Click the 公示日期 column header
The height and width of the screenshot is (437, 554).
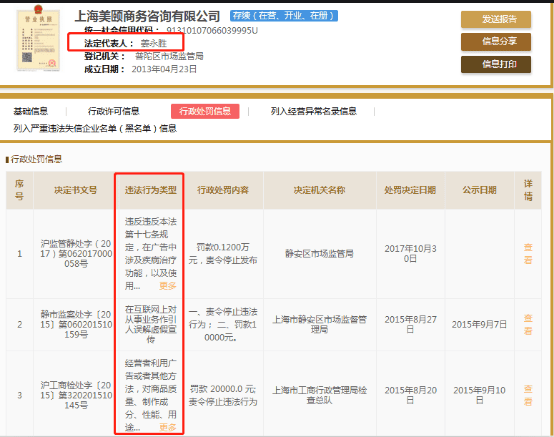[479, 190]
